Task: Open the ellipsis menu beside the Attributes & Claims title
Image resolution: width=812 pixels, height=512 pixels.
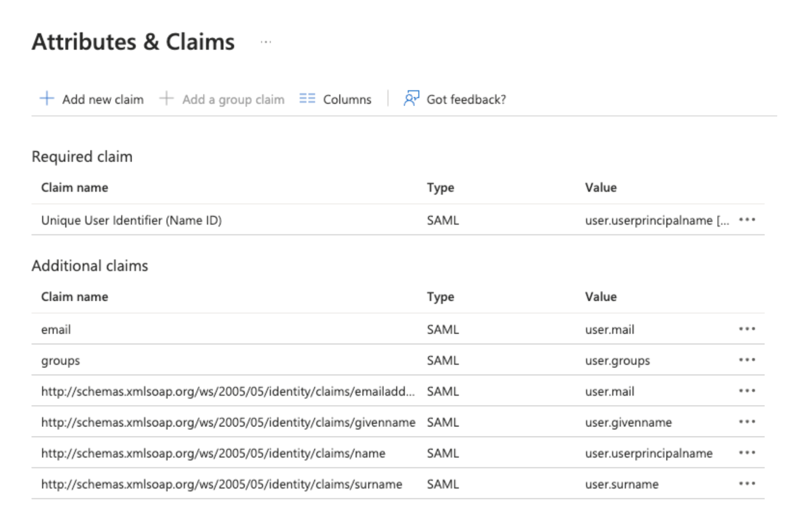Action: (266, 42)
